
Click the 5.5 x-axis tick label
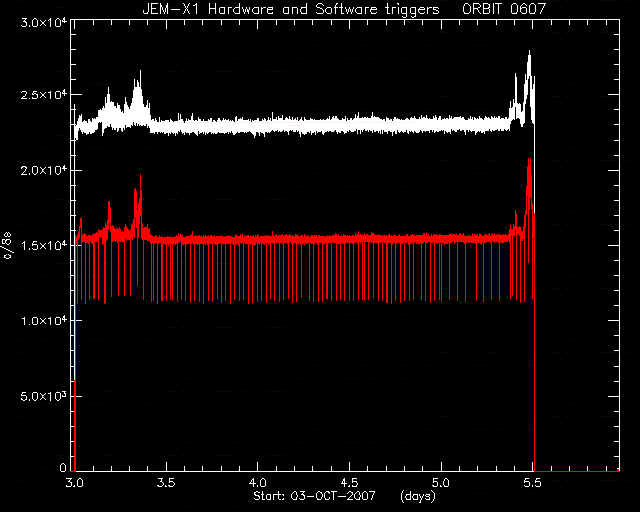[533, 483]
